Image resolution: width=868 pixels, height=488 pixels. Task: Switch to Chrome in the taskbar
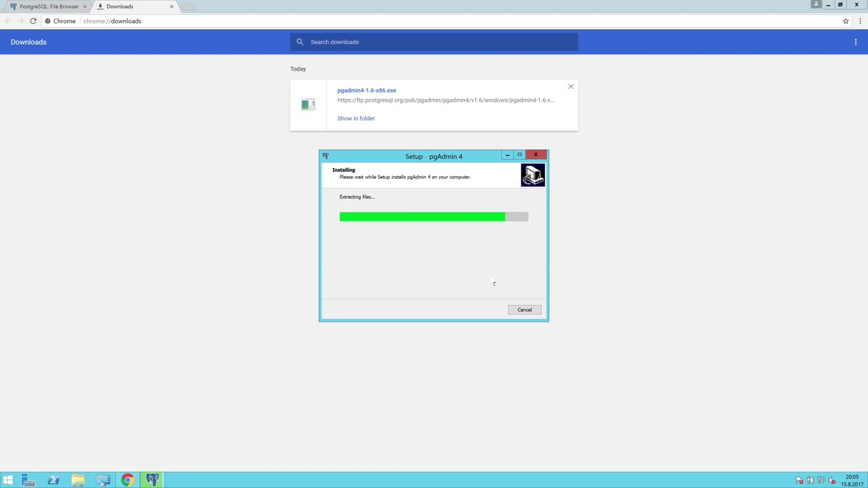point(127,481)
